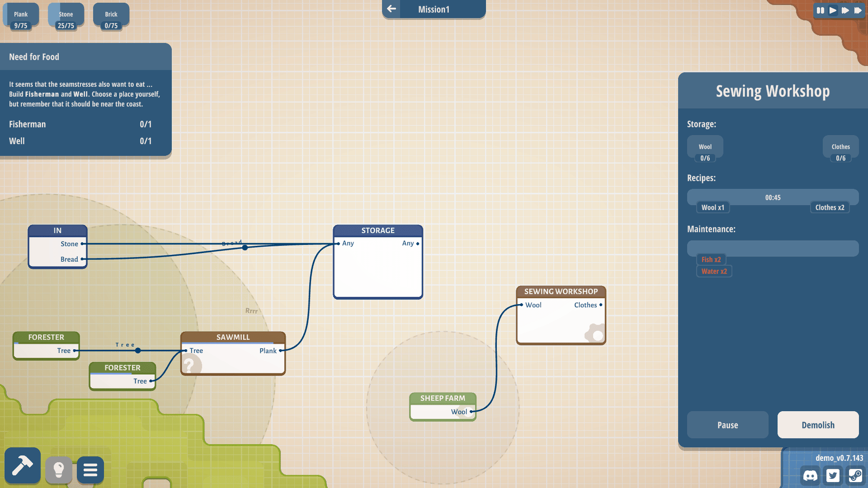Pause the Sewing Workshop building
Screen dimensions: 868x488
727,425
